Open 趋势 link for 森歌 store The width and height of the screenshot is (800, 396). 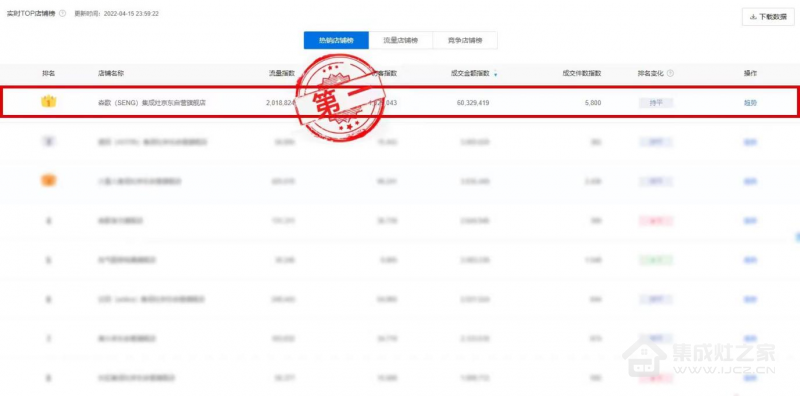tap(750, 103)
